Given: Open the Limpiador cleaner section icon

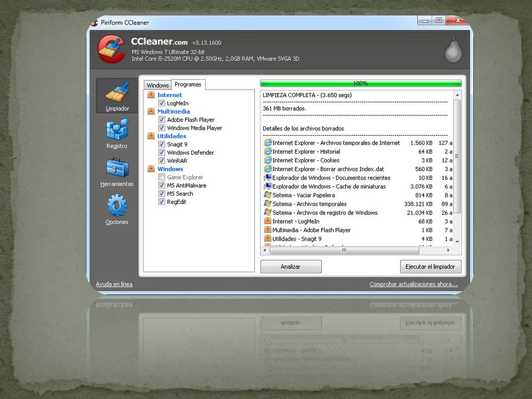Looking at the screenshot, I should click(x=117, y=91).
